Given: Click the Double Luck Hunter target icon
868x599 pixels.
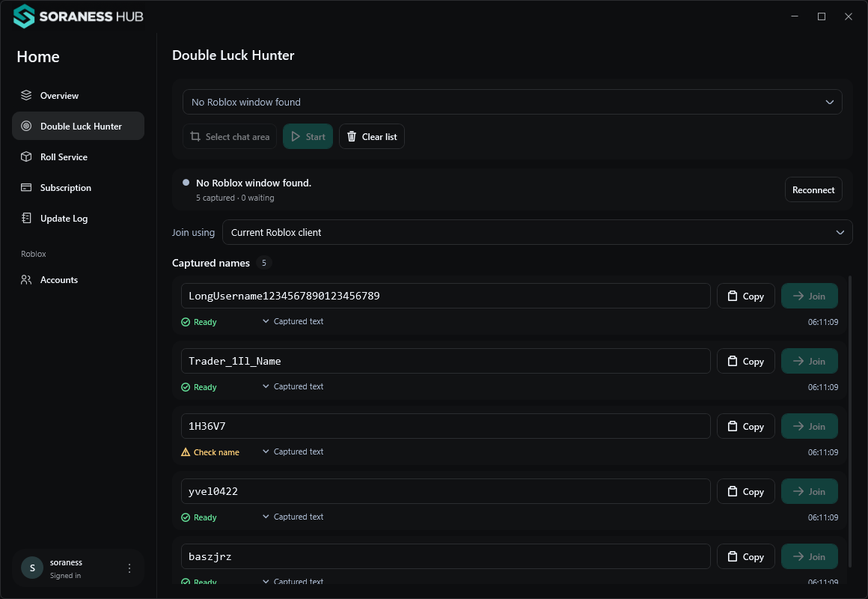Looking at the screenshot, I should (x=26, y=126).
